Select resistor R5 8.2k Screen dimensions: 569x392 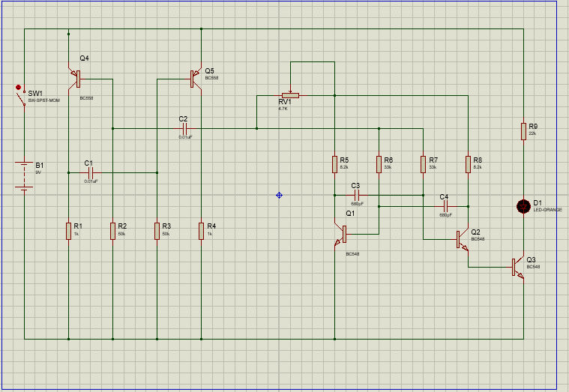334,164
